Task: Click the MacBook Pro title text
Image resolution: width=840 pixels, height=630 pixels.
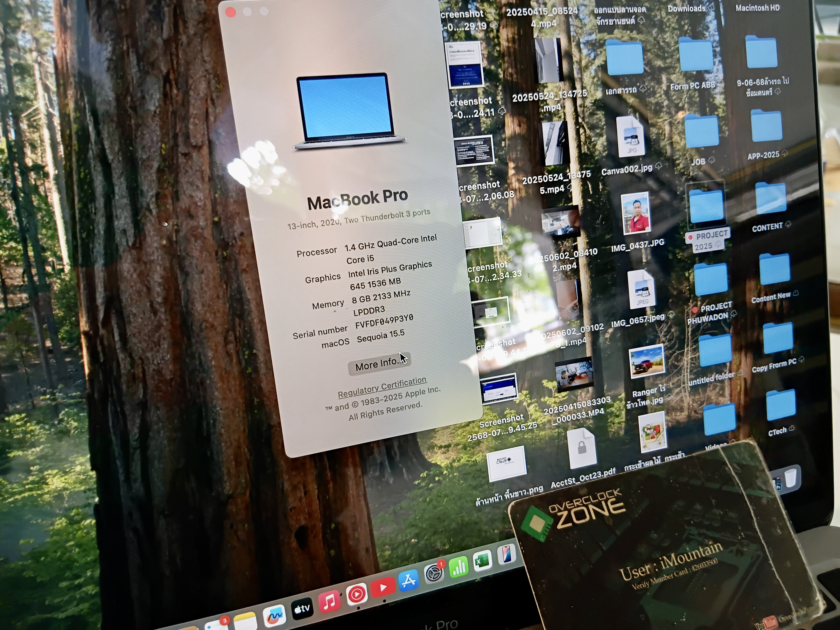Action: tap(357, 199)
